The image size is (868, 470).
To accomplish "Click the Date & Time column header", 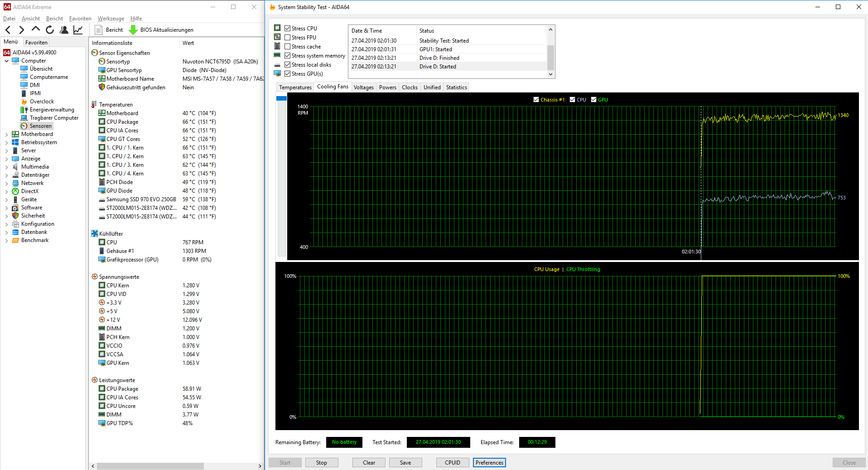I will point(367,31).
